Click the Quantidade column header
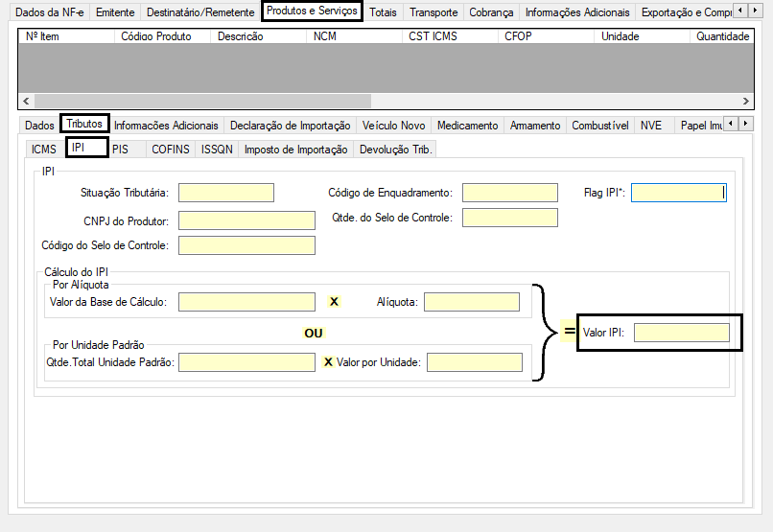 722,36
